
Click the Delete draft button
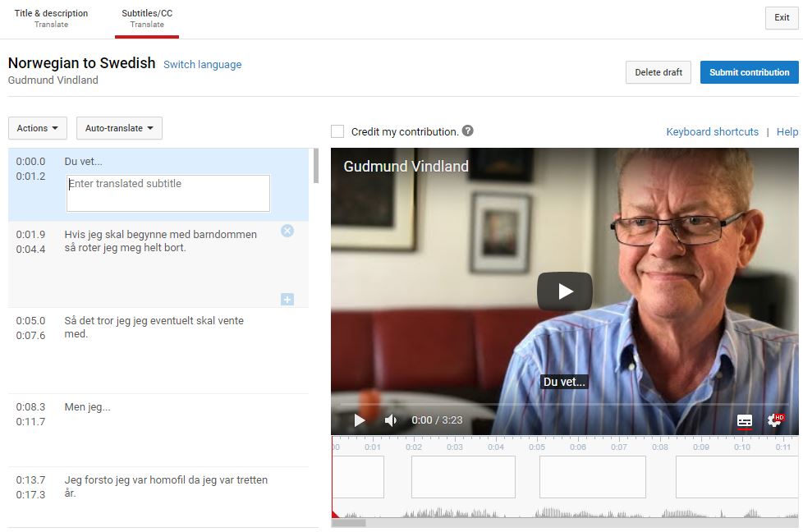coord(658,72)
